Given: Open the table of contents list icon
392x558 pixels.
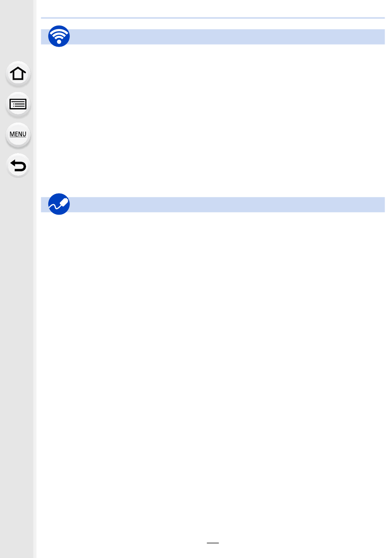Looking at the screenshot, I should tap(18, 104).
